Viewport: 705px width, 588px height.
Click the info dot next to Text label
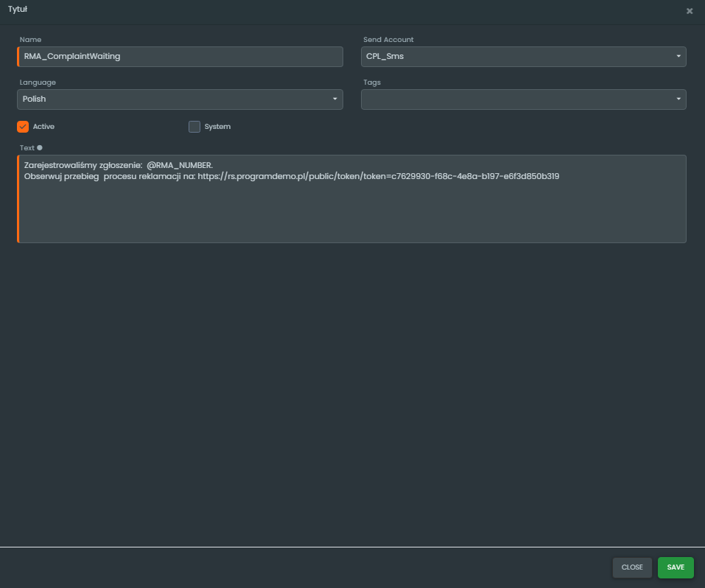(x=40, y=147)
